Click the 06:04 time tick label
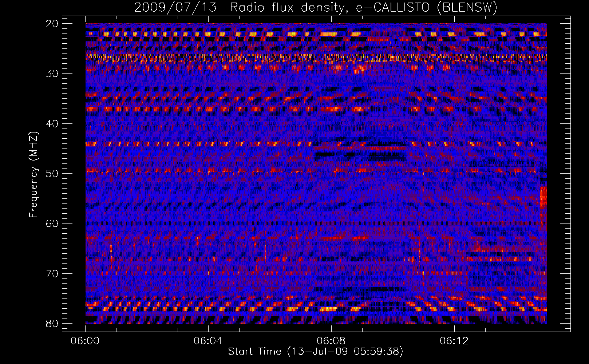This screenshot has width=589, height=364. tap(208, 341)
